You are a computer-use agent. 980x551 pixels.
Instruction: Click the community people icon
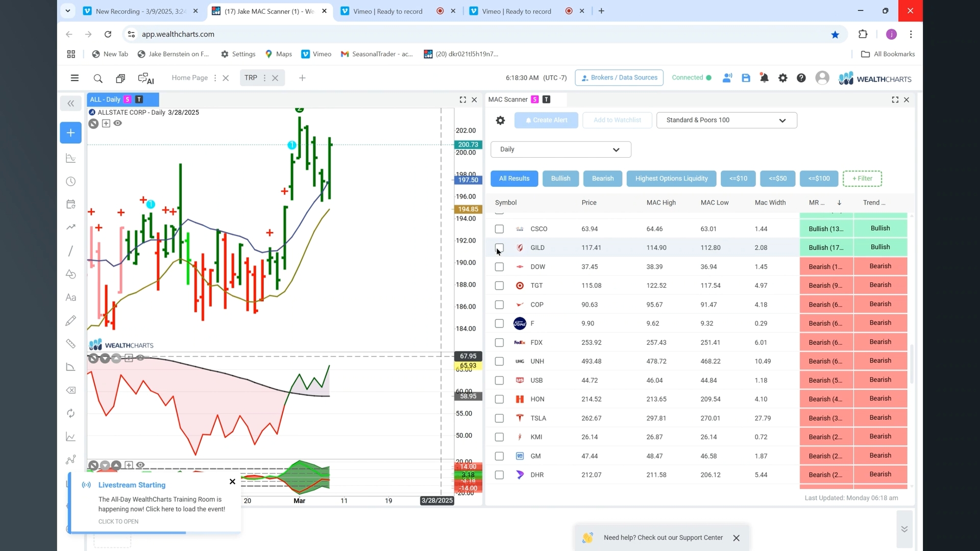click(x=727, y=78)
